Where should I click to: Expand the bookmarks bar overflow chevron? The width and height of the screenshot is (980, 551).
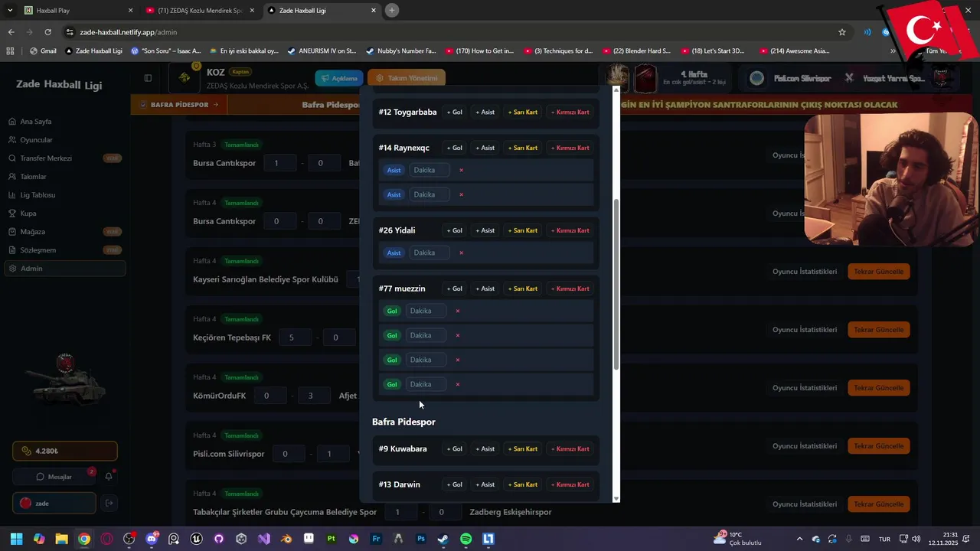pos(893,51)
